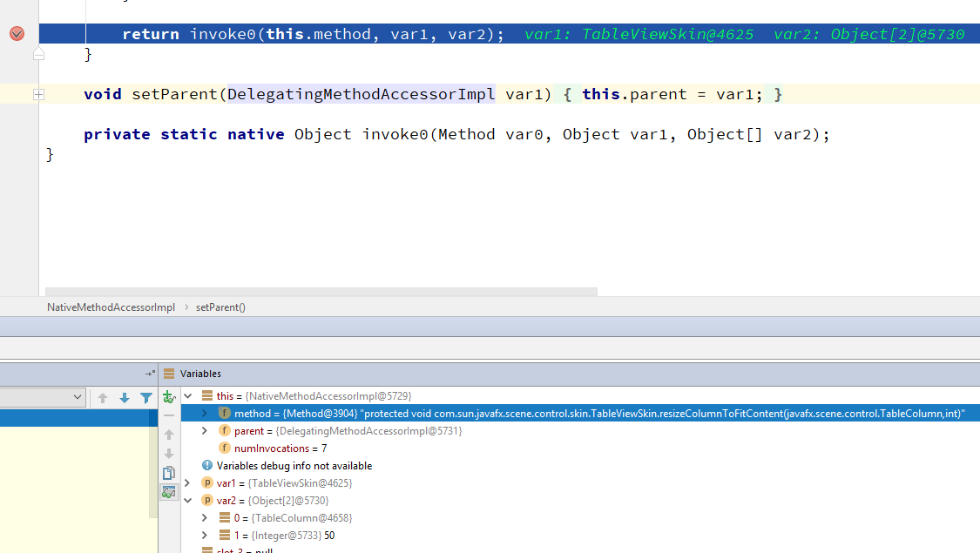Click the Duplicate watch icon

pyautogui.click(x=169, y=473)
